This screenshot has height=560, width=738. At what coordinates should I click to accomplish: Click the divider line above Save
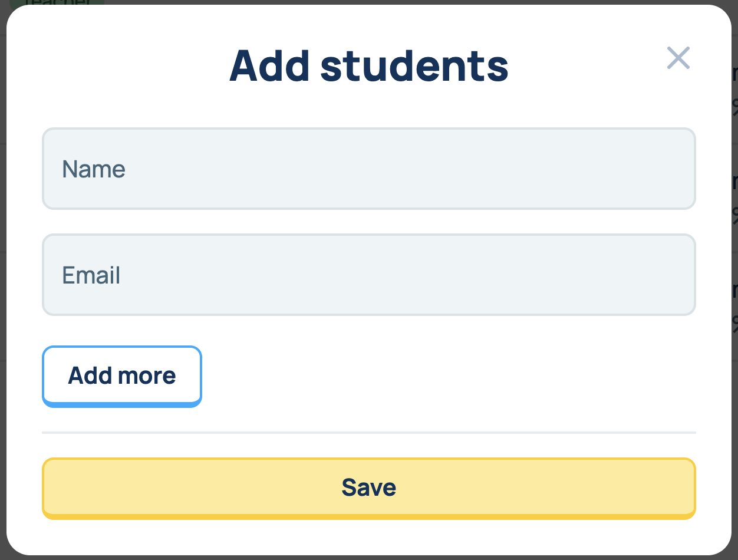tap(368, 433)
